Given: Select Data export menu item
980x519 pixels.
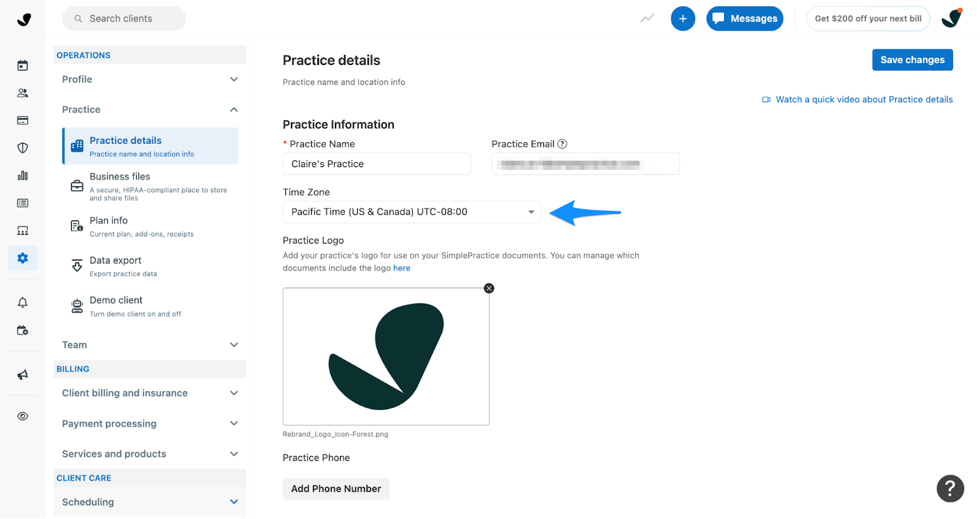Looking at the screenshot, I should [150, 266].
